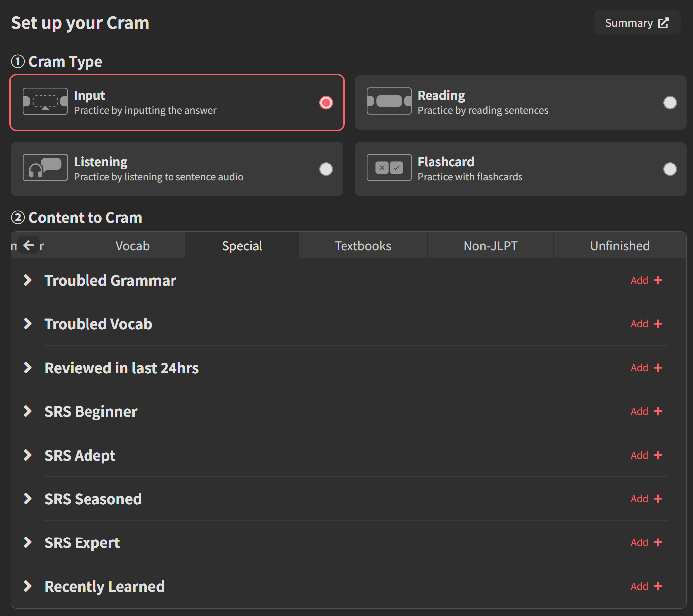This screenshot has height=616, width=693.
Task: Open the Non-JLPT tab
Action: coord(490,246)
